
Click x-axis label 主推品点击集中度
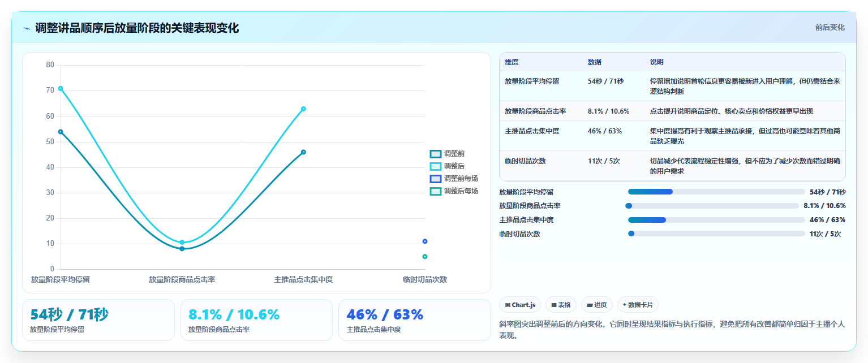coord(303,279)
